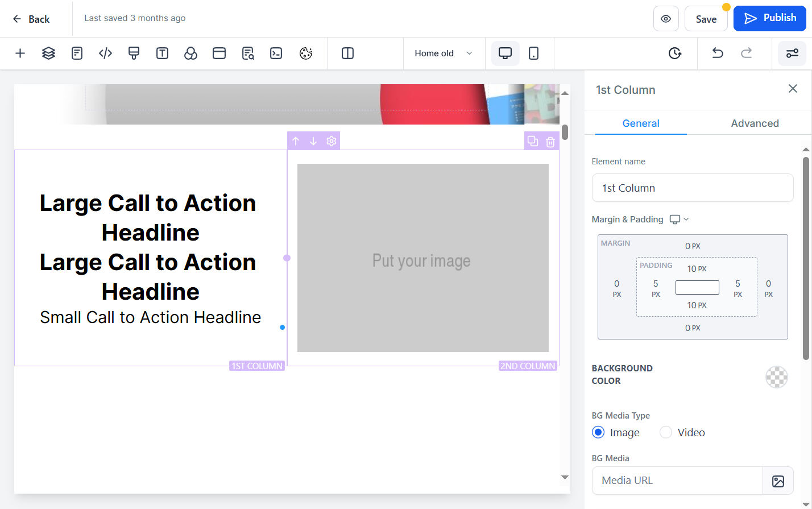Select the Small Call to Action Headline text
Image resolution: width=812 pixels, height=509 pixels.
[151, 317]
